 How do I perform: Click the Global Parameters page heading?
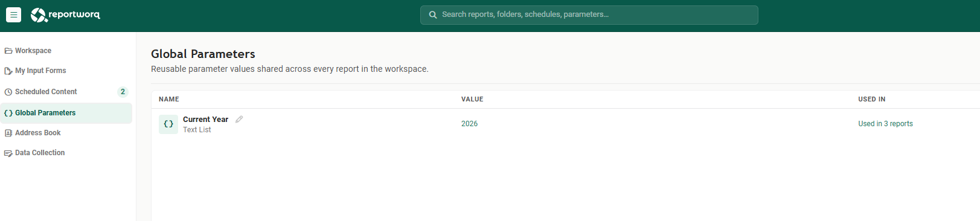tap(203, 54)
